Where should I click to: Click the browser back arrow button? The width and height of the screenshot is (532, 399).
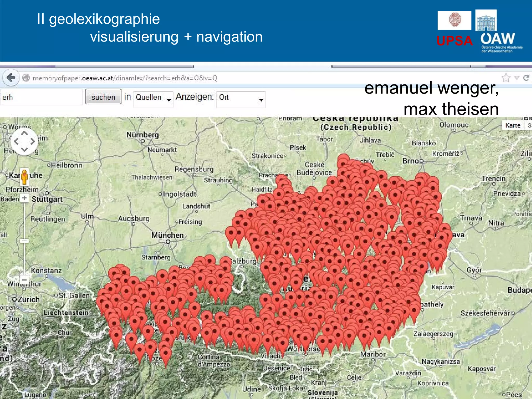click(x=11, y=78)
